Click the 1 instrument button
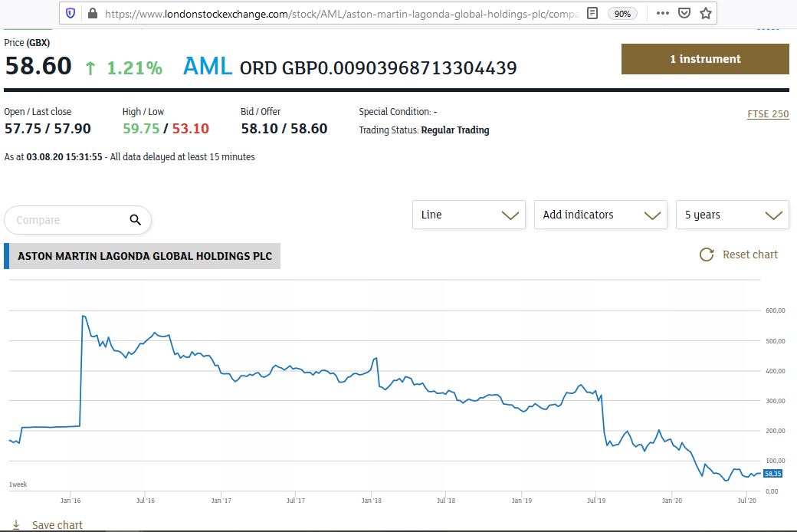Image resolution: width=797 pixels, height=532 pixels. 705,59
